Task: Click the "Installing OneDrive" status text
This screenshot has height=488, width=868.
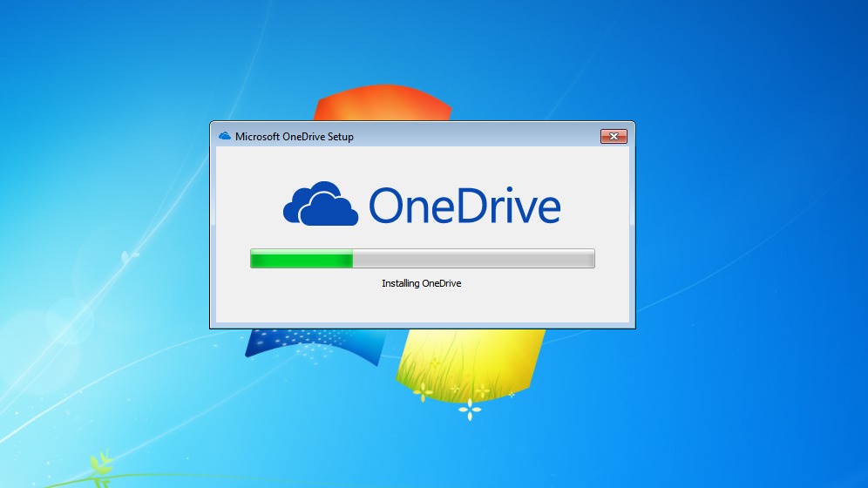Action: pyautogui.click(x=421, y=283)
